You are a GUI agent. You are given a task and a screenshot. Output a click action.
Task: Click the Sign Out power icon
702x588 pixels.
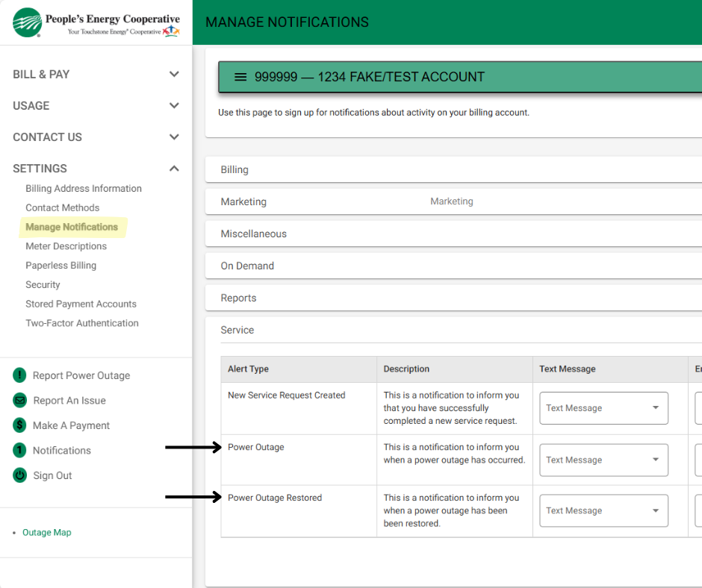click(19, 475)
